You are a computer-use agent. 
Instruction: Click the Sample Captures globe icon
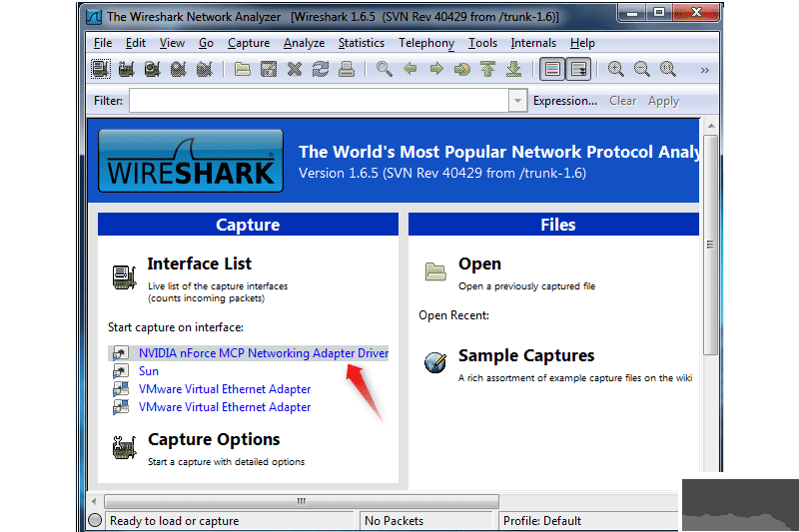(435, 362)
